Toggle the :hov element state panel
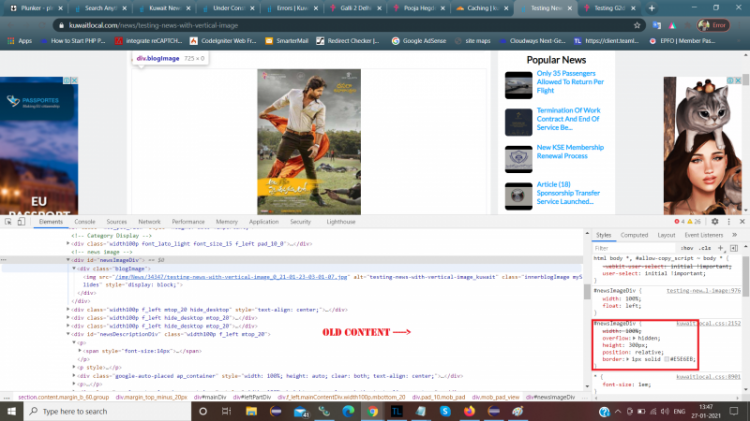 [x=687, y=248]
